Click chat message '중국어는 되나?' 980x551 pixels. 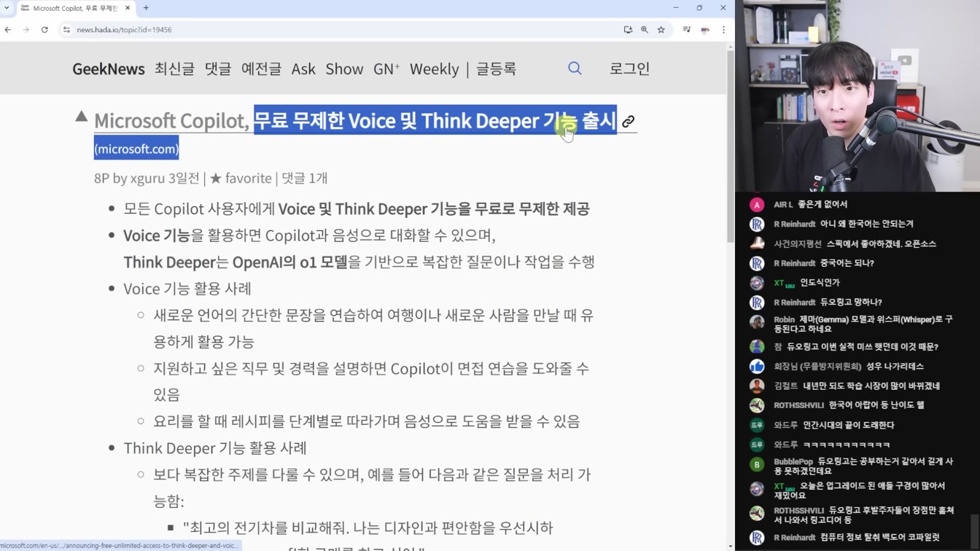[x=847, y=263]
